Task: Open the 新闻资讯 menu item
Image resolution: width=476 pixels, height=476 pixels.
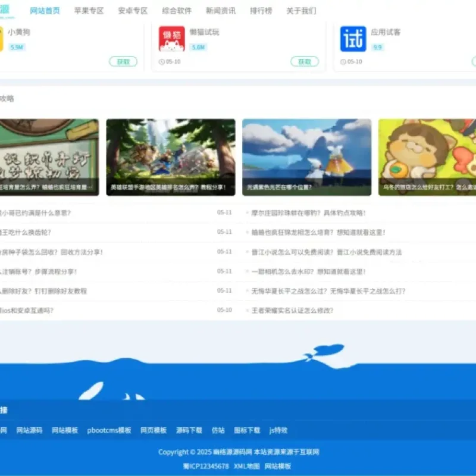Action: point(221,11)
